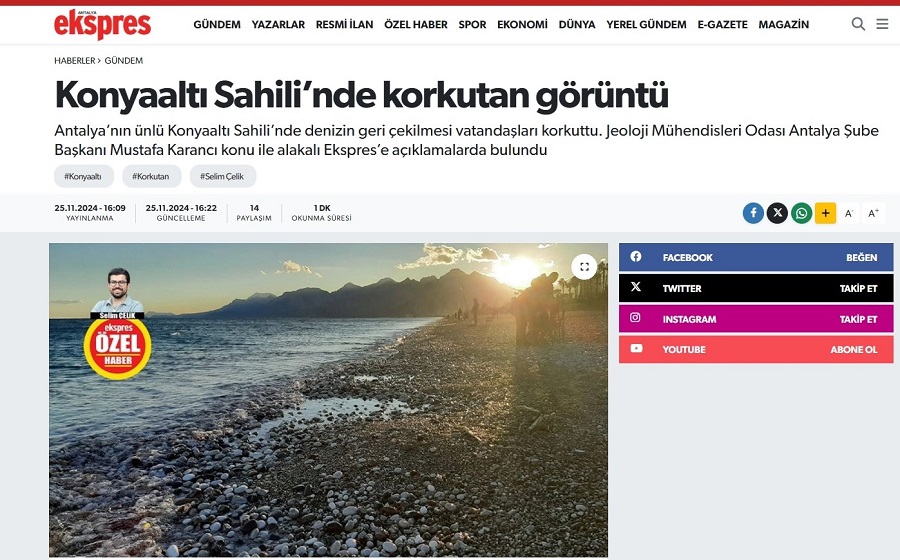Click the #Konyaaltı tag

pyautogui.click(x=84, y=176)
